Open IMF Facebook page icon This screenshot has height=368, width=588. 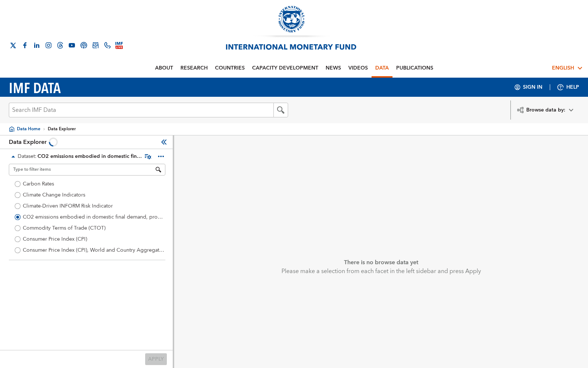[x=25, y=45]
